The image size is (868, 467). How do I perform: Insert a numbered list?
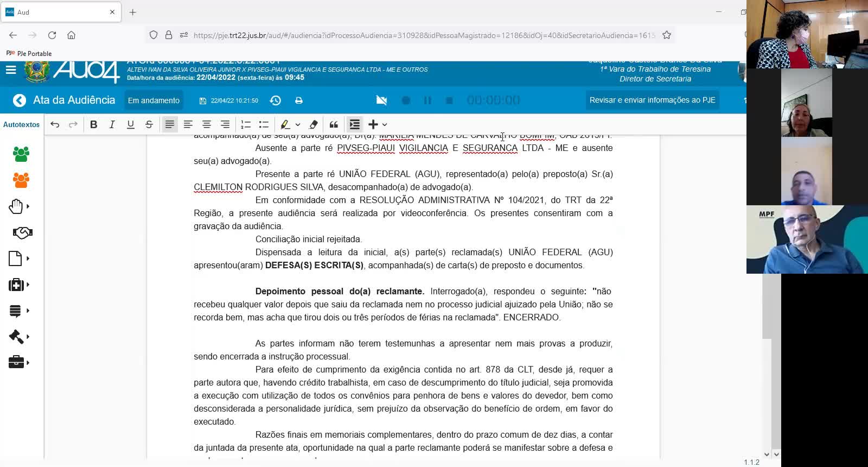tap(246, 125)
